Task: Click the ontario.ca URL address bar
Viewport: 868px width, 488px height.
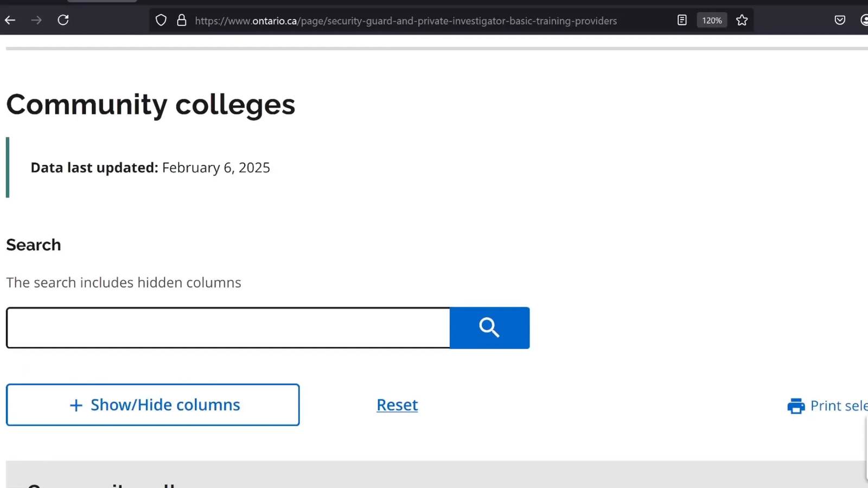Action: [x=406, y=21]
